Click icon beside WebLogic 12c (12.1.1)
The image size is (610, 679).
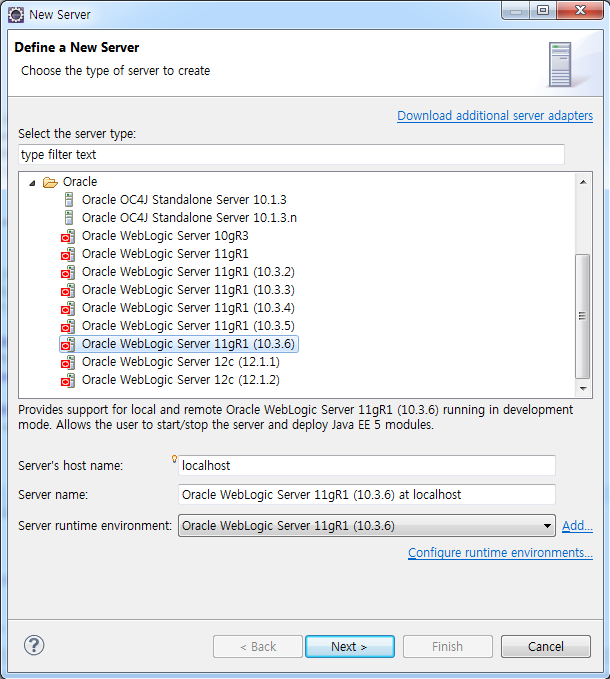click(68, 362)
